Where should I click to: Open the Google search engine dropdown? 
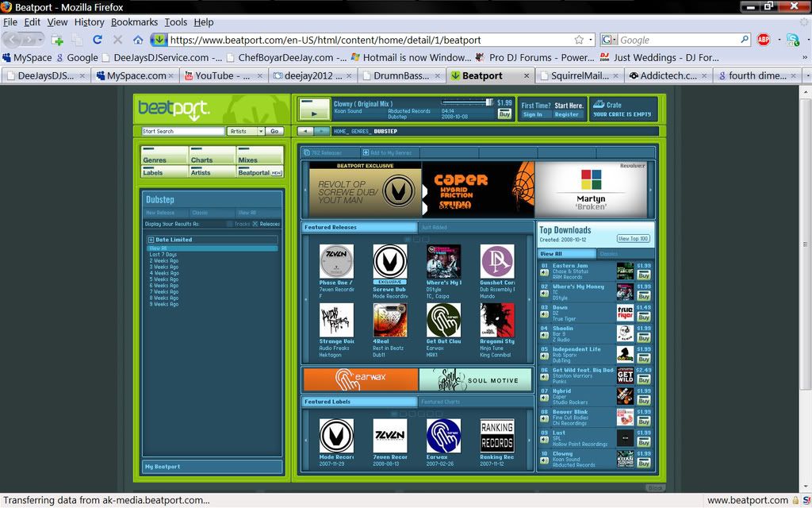[x=608, y=40]
